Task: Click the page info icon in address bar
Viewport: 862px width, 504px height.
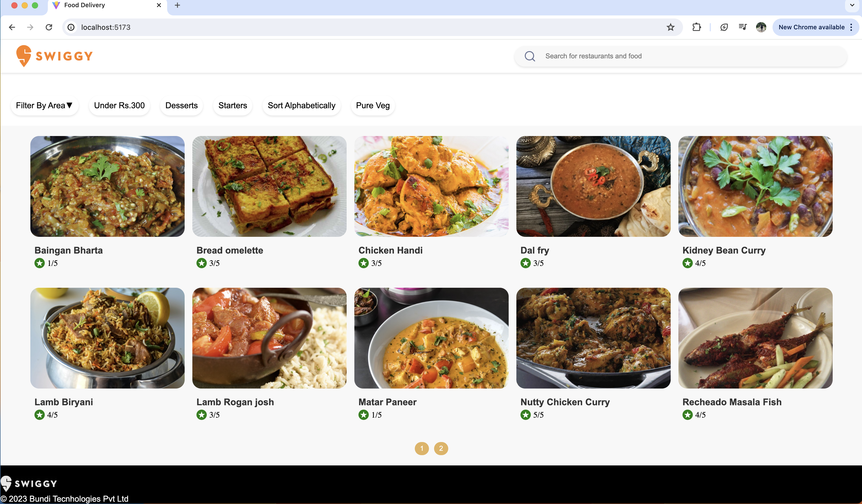Action: coord(71,27)
